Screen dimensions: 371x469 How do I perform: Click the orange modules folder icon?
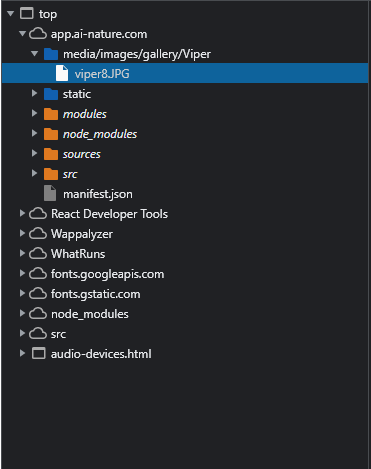(51, 114)
